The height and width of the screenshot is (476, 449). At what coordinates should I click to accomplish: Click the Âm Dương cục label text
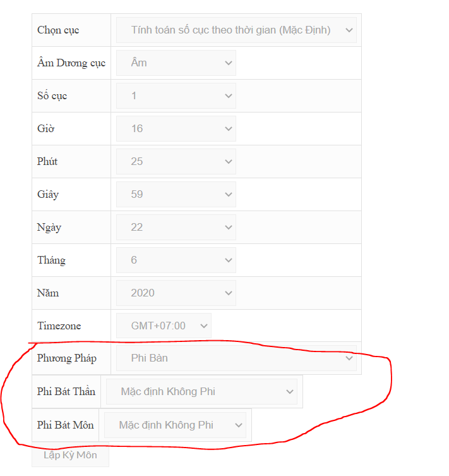pyautogui.click(x=71, y=63)
